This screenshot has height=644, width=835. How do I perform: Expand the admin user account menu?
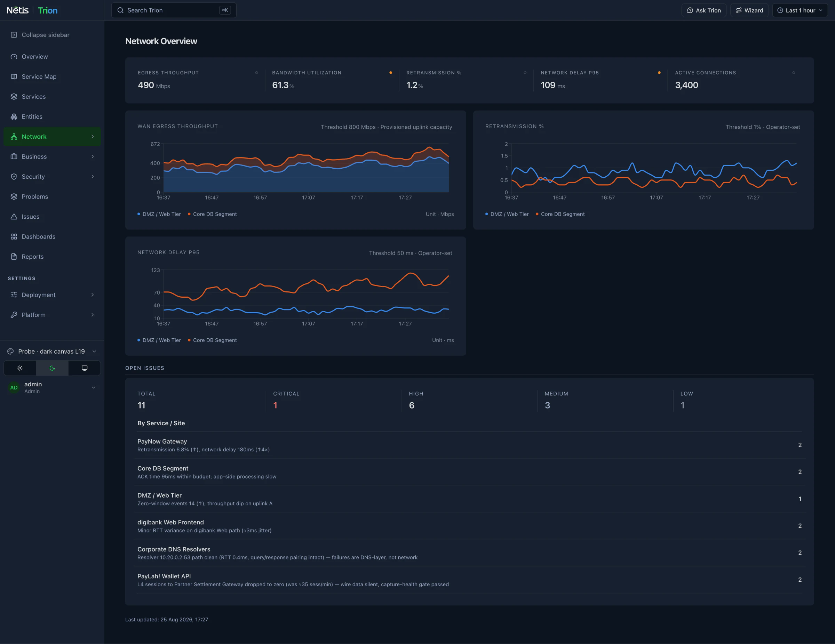pyautogui.click(x=52, y=387)
